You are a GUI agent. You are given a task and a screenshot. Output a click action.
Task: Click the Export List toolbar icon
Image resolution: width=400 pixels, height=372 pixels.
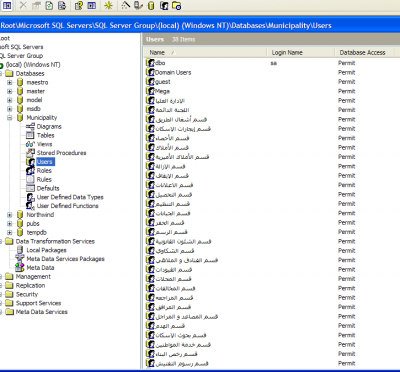coord(62,5)
